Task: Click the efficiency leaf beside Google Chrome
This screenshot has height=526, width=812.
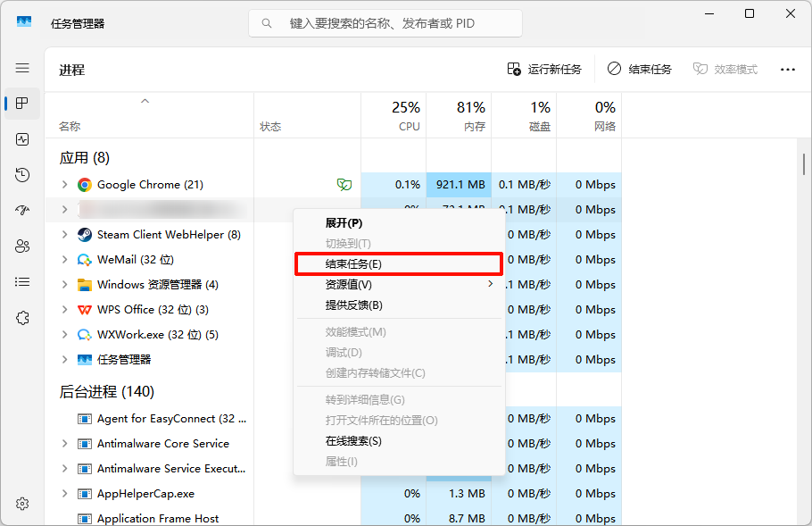Action: coord(344,184)
